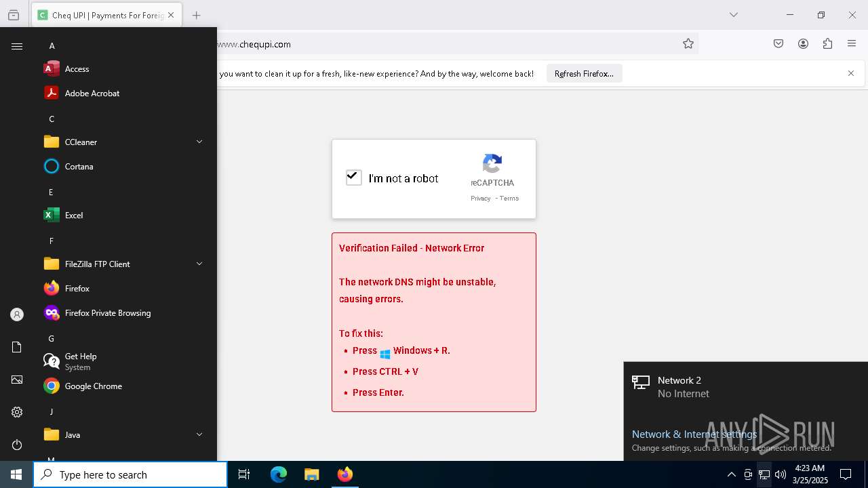Click Verification Failed - Network Error heading
Viewport: 868px width, 488px height.
click(412, 248)
